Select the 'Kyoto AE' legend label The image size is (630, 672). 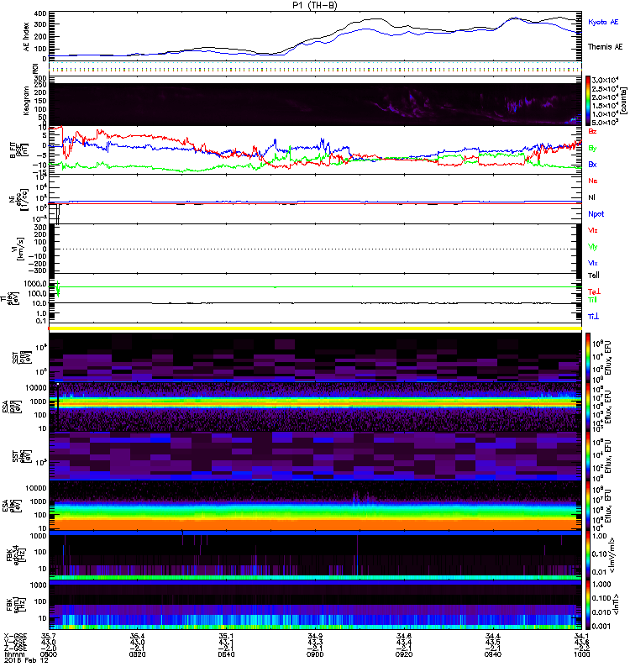[x=603, y=22]
